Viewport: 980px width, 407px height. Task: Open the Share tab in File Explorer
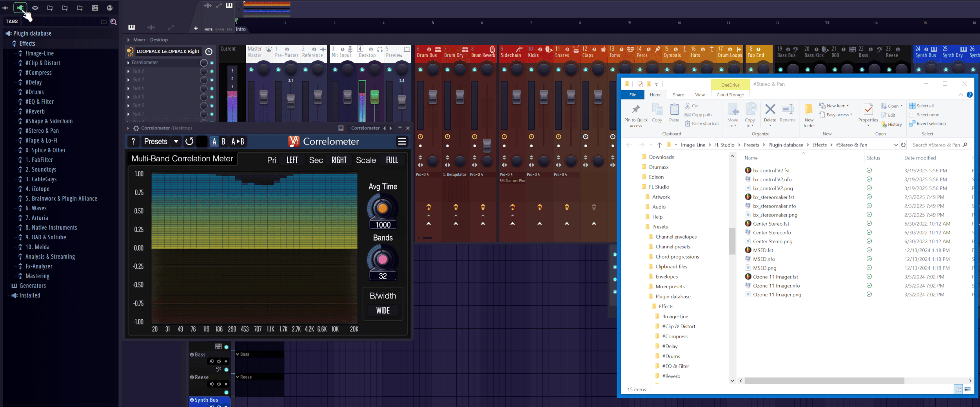coord(678,95)
